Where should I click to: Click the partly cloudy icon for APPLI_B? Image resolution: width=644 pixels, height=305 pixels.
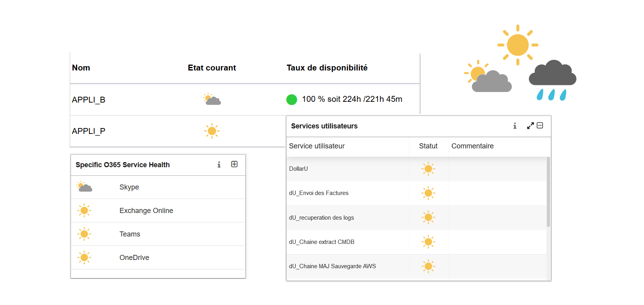212,99
